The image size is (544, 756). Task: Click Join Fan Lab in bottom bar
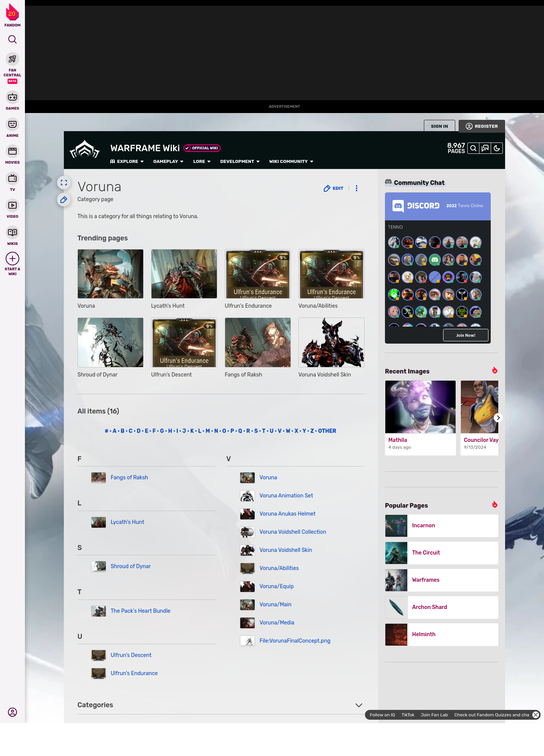(x=434, y=715)
